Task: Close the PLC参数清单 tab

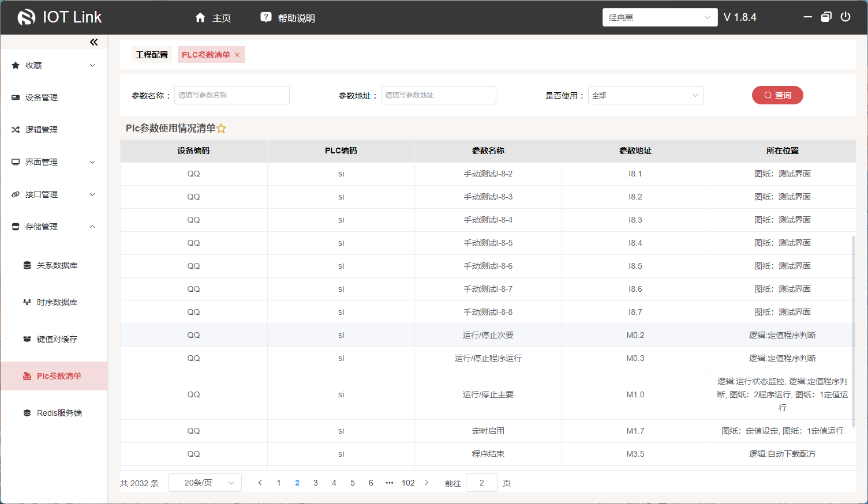Action: click(x=237, y=55)
